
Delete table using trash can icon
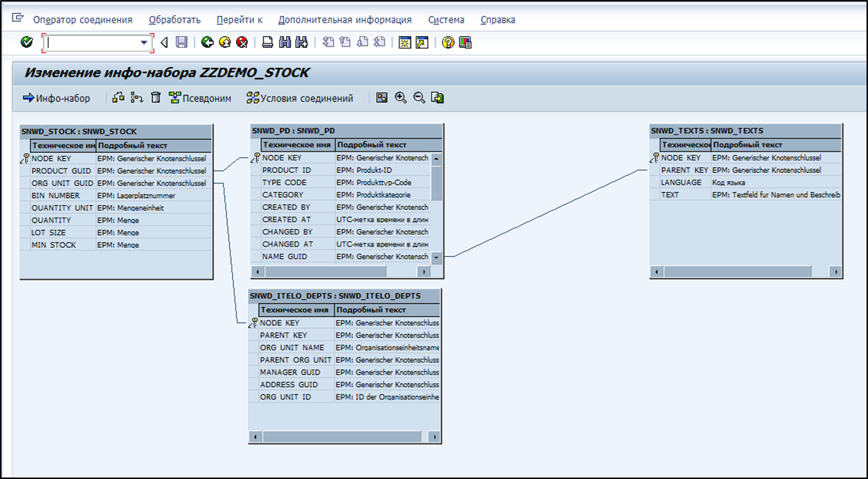pos(156,98)
